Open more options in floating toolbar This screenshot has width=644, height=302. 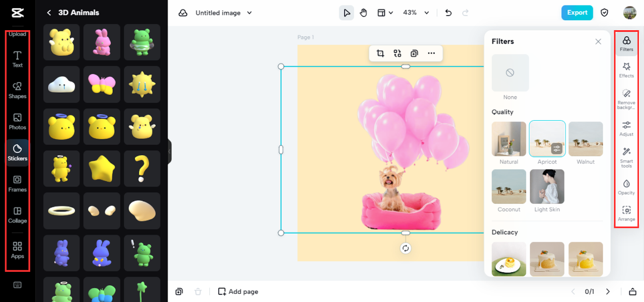coord(431,53)
